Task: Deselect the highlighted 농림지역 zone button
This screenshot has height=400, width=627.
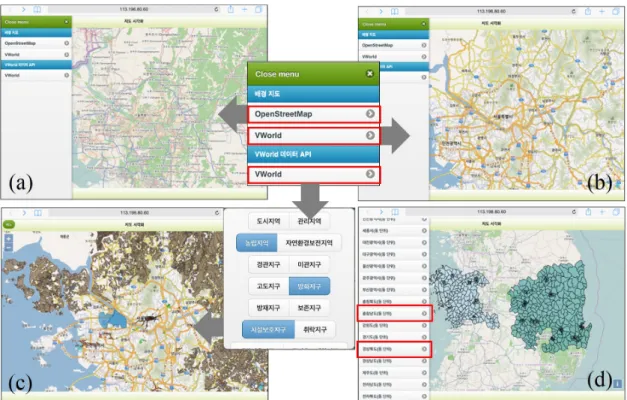Action: point(257,243)
